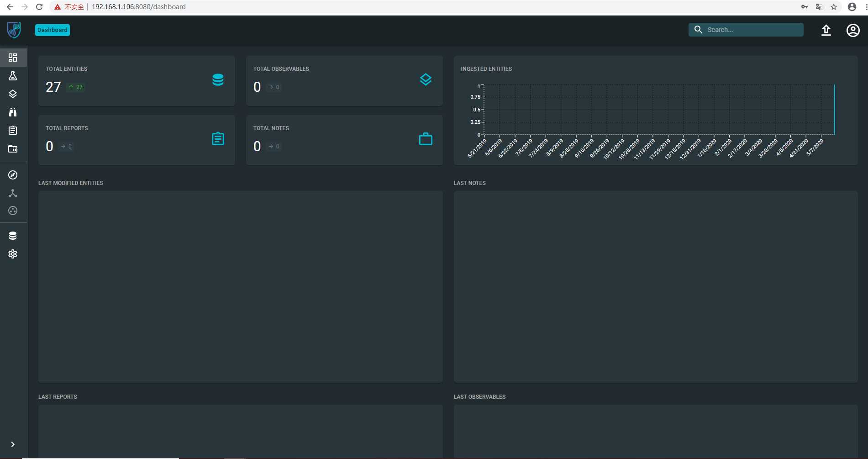Open the clipboard reports icon in sidebar
The width and height of the screenshot is (868, 459).
pyautogui.click(x=13, y=131)
